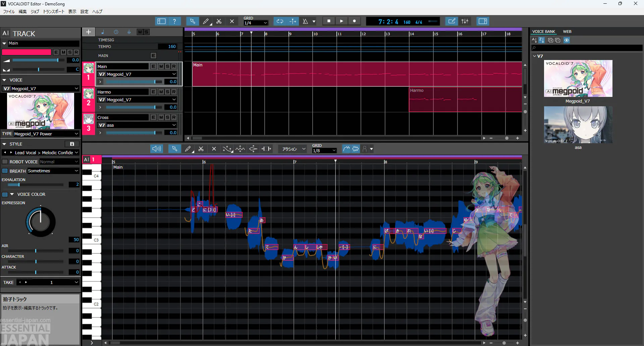
Task: Select the scissors tool in top toolbar
Action: pos(219,21)
